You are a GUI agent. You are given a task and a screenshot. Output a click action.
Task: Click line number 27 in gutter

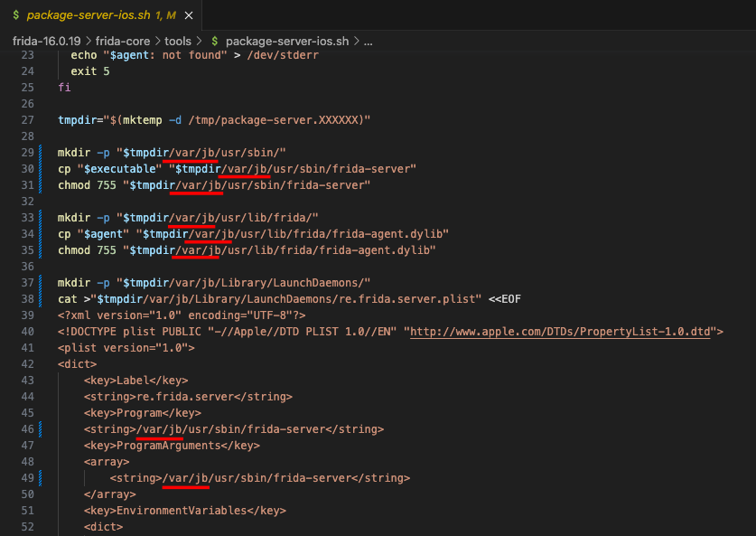(x=27, y=120)
